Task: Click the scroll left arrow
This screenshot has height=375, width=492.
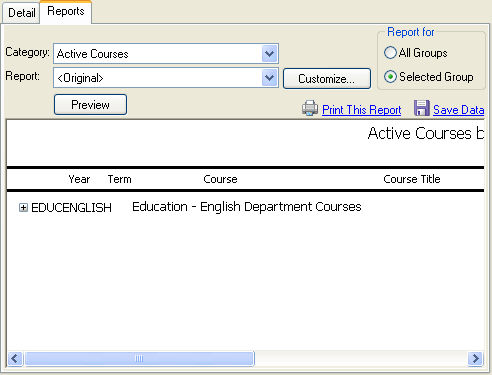Action: pos(15,359)
